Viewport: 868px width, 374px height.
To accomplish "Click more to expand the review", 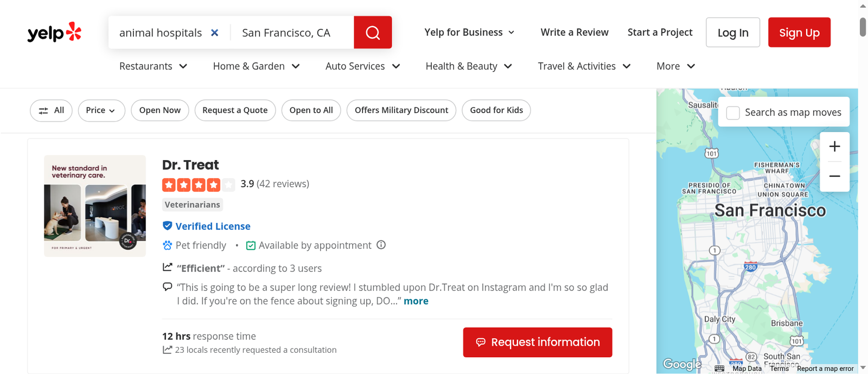I will 416,301.
